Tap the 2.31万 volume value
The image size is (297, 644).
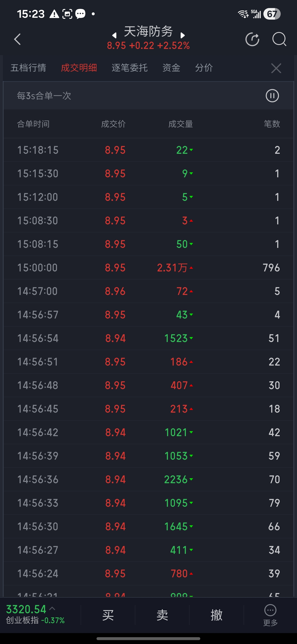pos(172,268)
